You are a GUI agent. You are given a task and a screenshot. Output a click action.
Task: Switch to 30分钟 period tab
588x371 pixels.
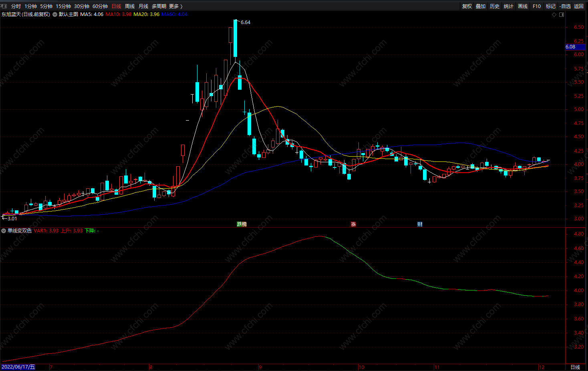coord(82,6)
